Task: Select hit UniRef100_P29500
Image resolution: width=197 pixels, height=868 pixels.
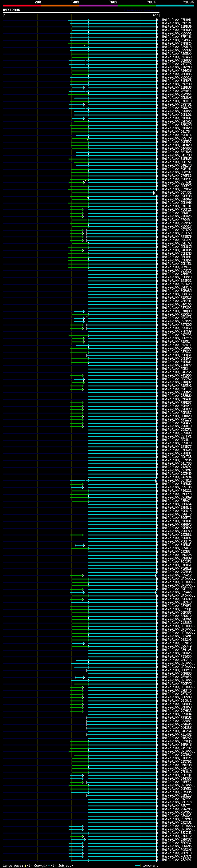Action: [x=176, y=54]
